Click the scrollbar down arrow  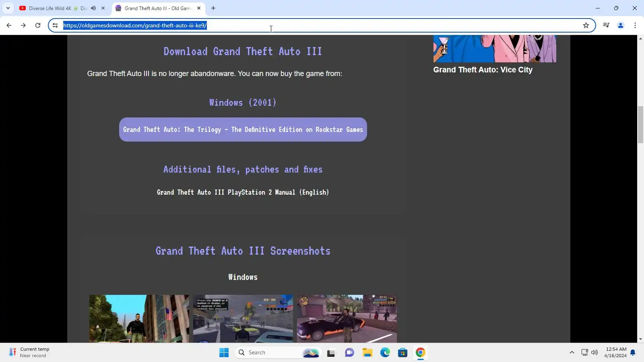[x=640, y=339]
